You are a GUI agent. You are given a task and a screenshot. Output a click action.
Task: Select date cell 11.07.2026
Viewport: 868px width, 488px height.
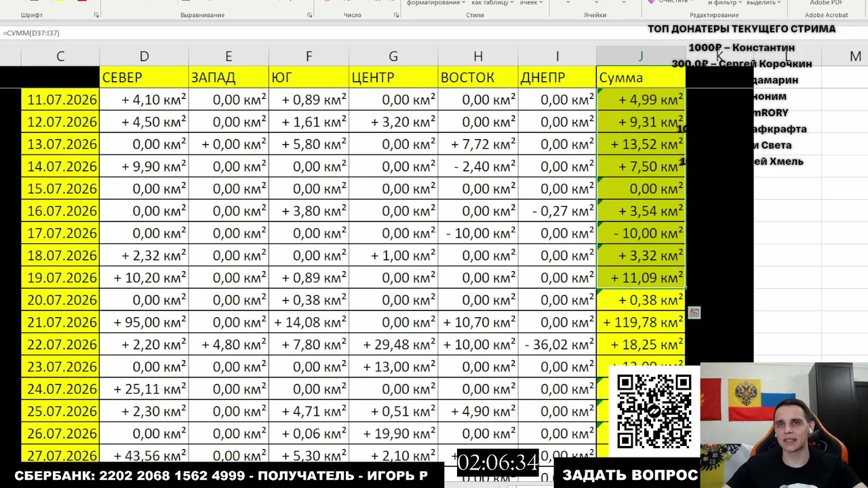click(x=60, y=100)
